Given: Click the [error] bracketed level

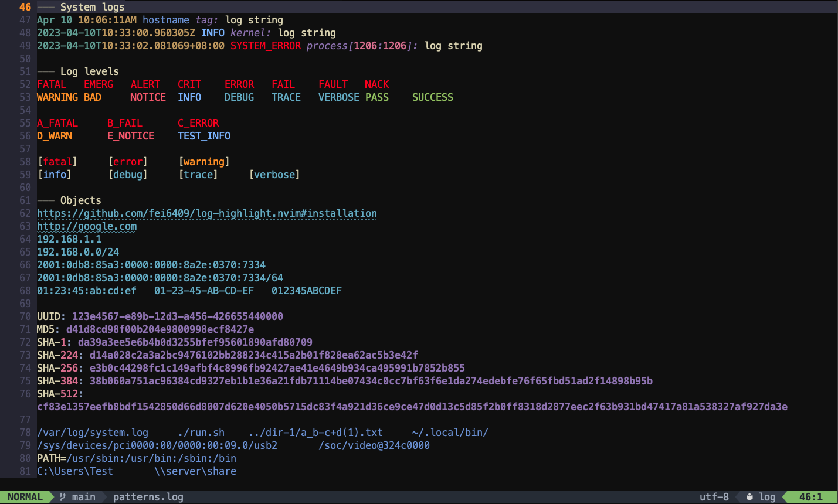Looking at the screenshot, I should [x=128, y=162].
